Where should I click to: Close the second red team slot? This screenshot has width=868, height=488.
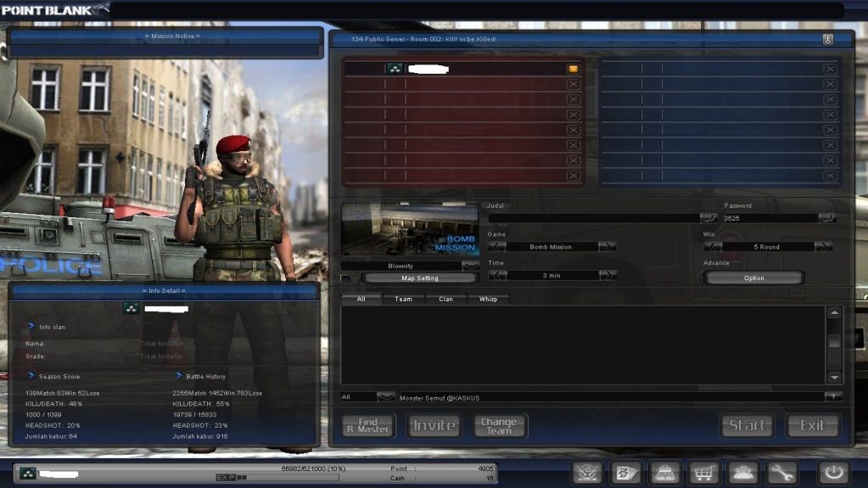pyautogui.click(x=573, y=84)
